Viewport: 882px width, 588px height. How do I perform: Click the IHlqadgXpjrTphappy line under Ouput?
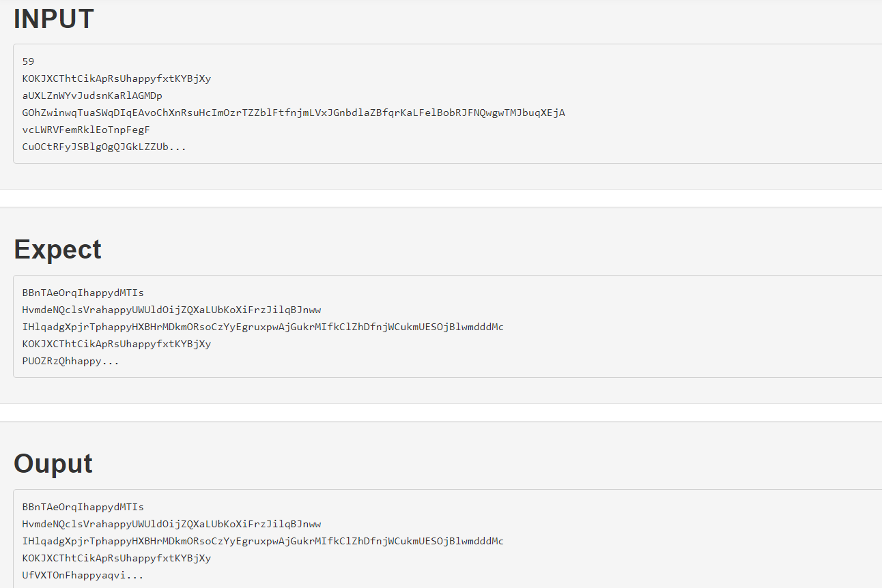pos(263,542)
